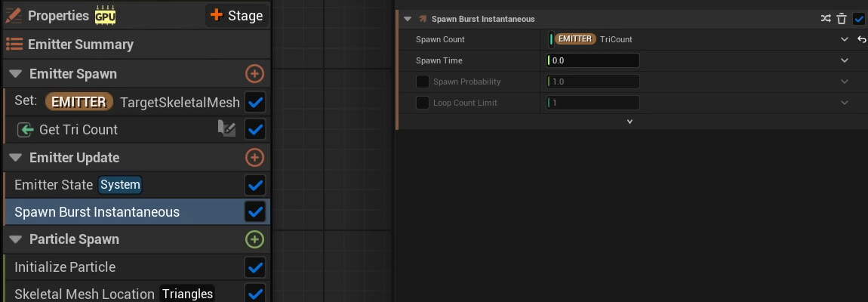
Task: Click the Triangles tag on Skeletal Mesh Location
Action: click(188, 294)
